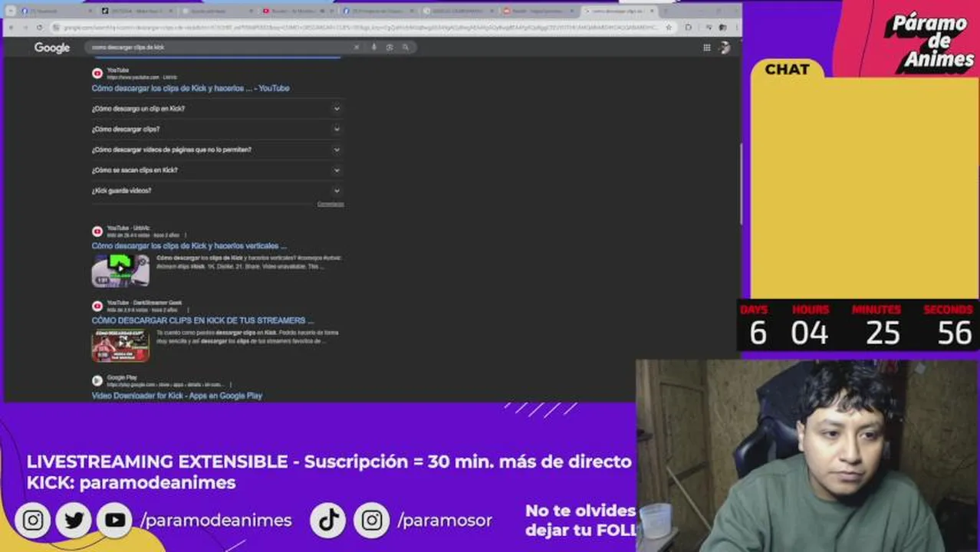Click the YouTube favicon of the UrbVic result
This screenshot has height=552, width=980.
point(97,232)
